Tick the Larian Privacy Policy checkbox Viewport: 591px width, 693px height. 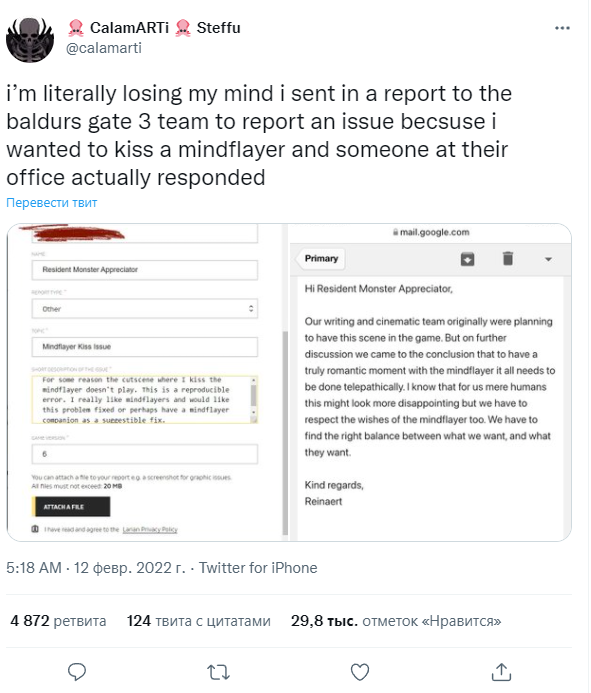(35, 529)
